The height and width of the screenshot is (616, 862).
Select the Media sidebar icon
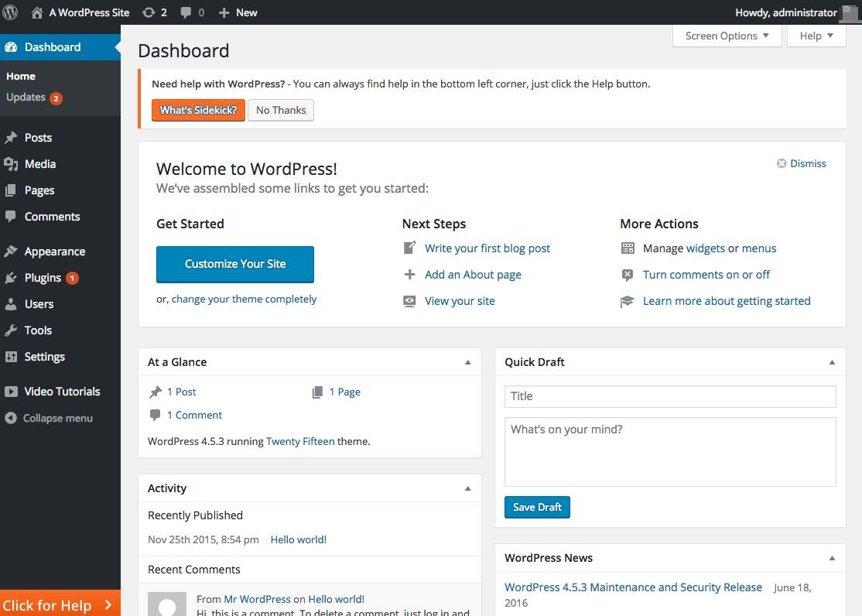click(x=11, y=164)
